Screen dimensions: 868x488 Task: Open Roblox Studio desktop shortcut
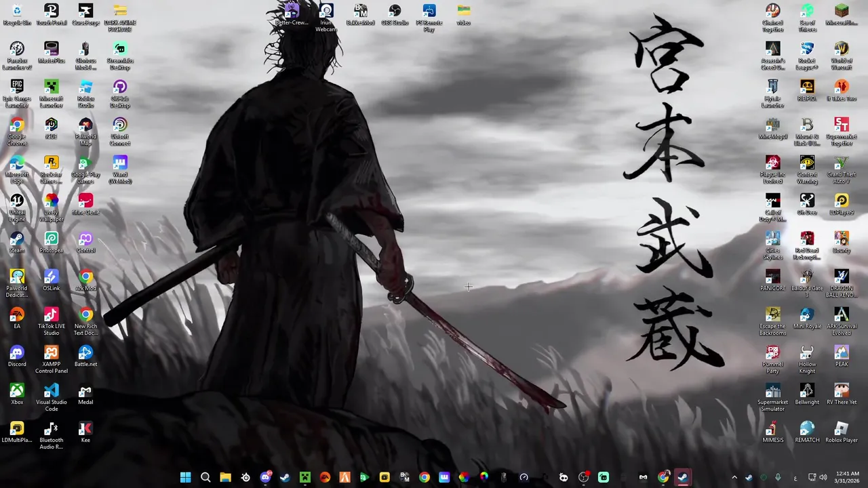(85, 94)
